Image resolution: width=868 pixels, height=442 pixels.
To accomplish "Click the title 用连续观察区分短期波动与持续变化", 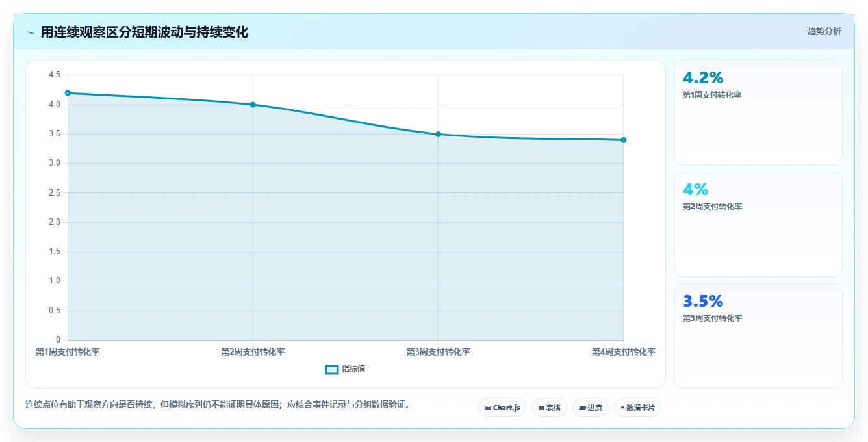I will (144, 32).
